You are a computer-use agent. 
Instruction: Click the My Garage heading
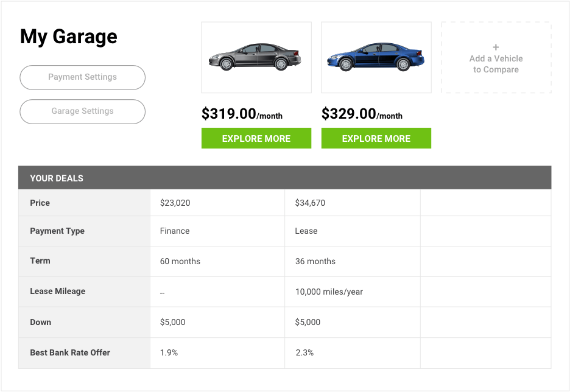(68, 37)
